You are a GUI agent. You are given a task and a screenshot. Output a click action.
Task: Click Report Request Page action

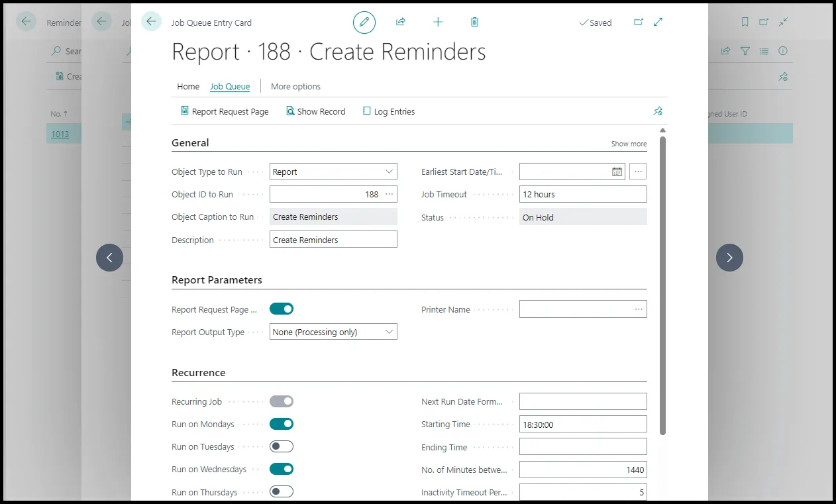click(225, 111)
